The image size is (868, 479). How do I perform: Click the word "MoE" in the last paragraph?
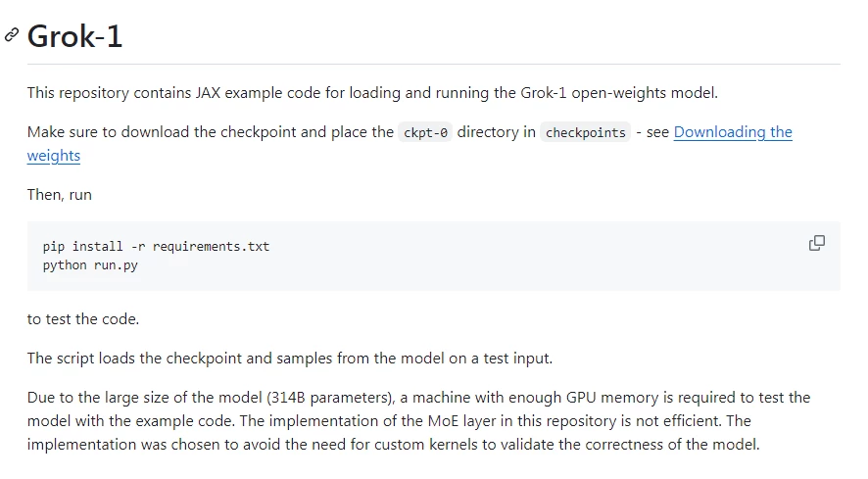[x=443, y=421]
